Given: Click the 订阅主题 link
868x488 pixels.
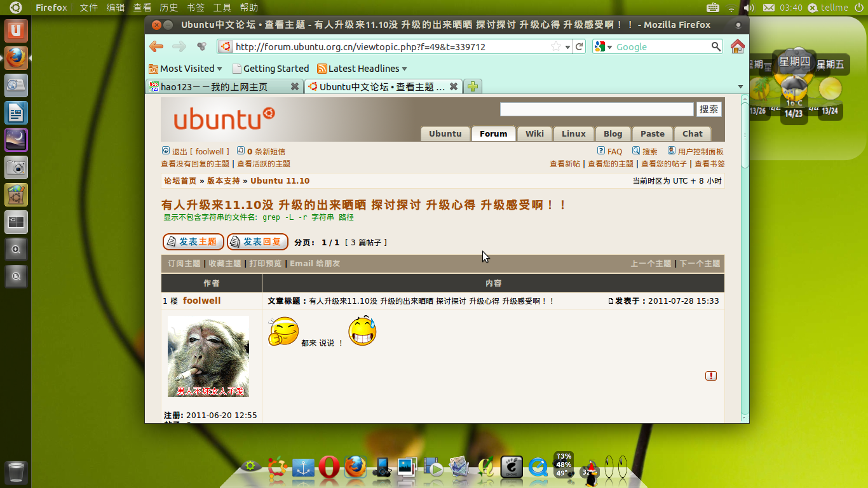Looking at the screenshot, I should pos(184,264).
